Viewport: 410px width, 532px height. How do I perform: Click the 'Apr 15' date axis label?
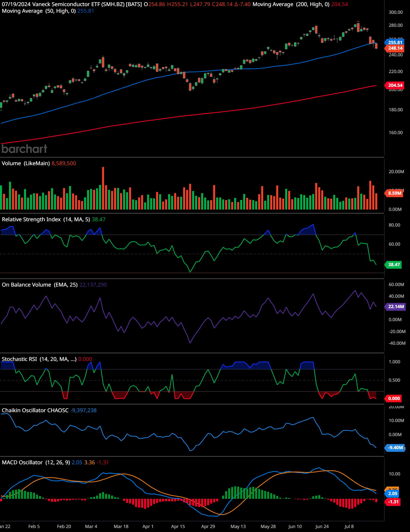click(x=178, y=526)
